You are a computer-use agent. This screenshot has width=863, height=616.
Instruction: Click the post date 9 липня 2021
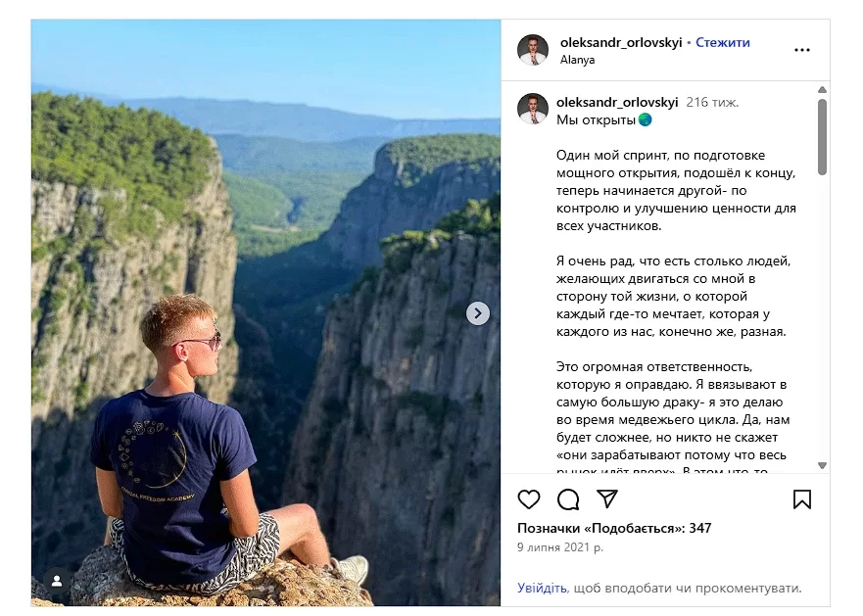pyautogui.click(x=560, y=547)
